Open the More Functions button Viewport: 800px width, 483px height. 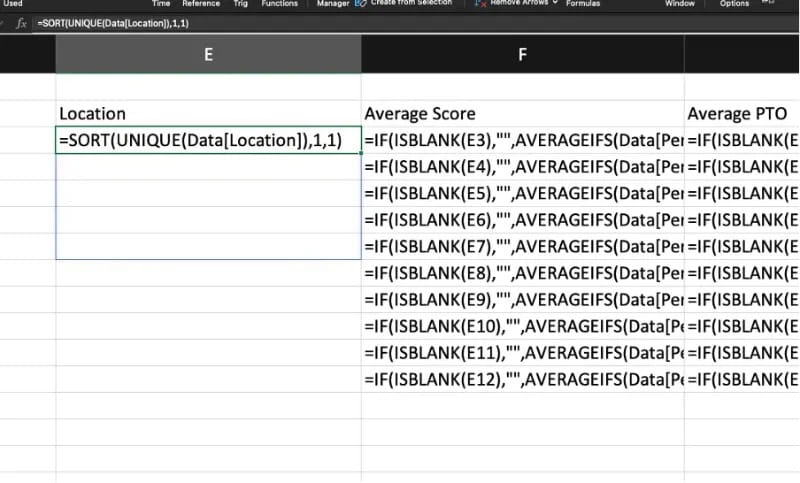point(279,4)
